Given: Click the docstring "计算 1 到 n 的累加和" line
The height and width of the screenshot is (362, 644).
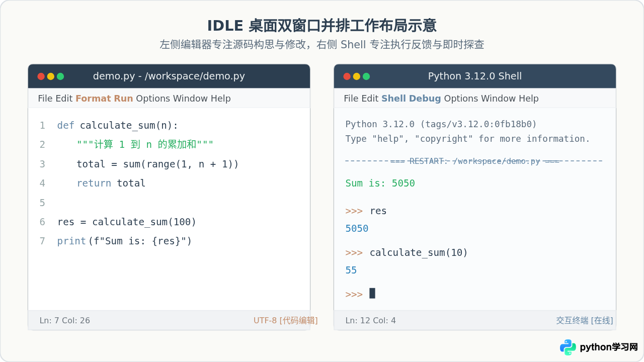Looking at the screenshot, I should (145, 145).
